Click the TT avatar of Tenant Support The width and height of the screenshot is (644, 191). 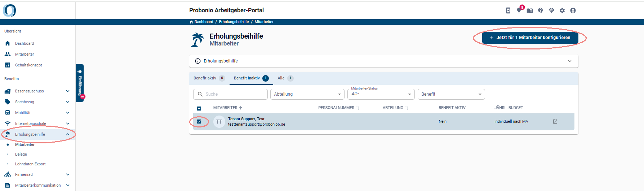219,122
